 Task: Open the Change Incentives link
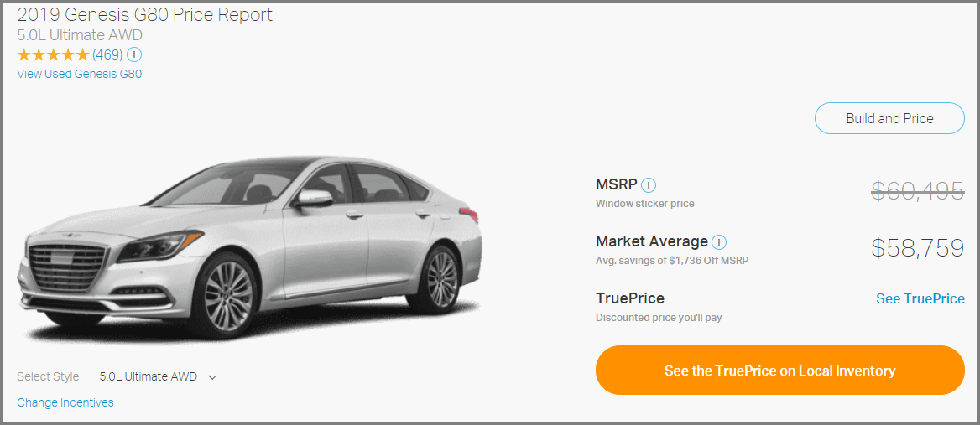point(65,402)
